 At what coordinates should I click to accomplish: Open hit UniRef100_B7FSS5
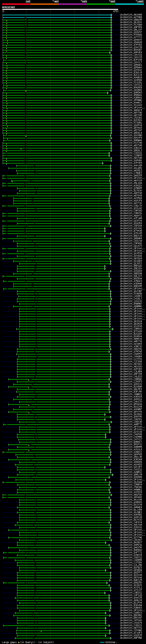pyautogui.click(x=131, y=60)
